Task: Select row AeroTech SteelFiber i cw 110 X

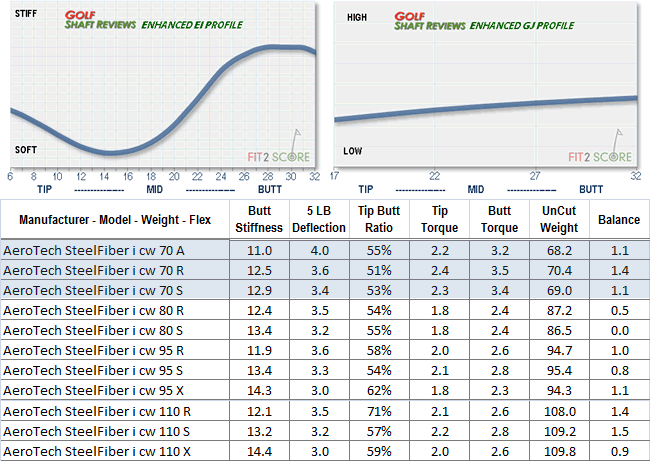Action: [x=325, y=451]
